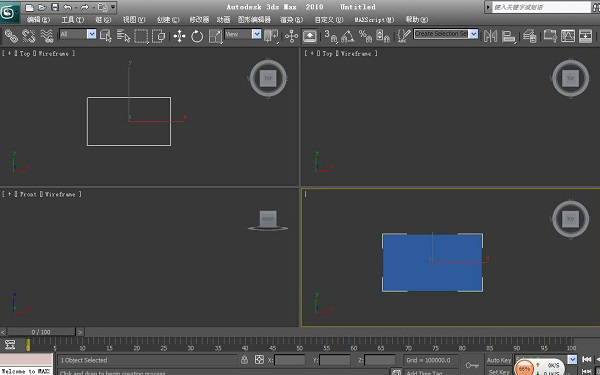Click the 0 / 100 time slider handle
600x375 pixels.
[41, 332]
